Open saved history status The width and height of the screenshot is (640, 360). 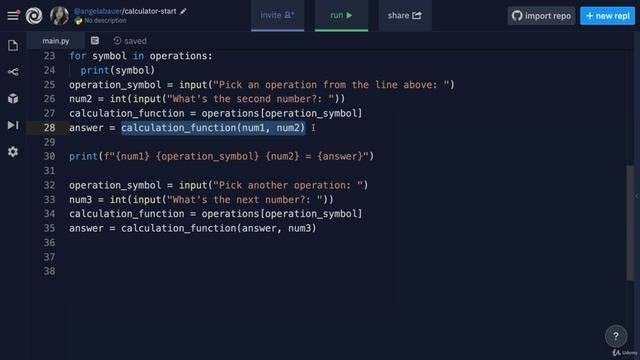point(130,41)
